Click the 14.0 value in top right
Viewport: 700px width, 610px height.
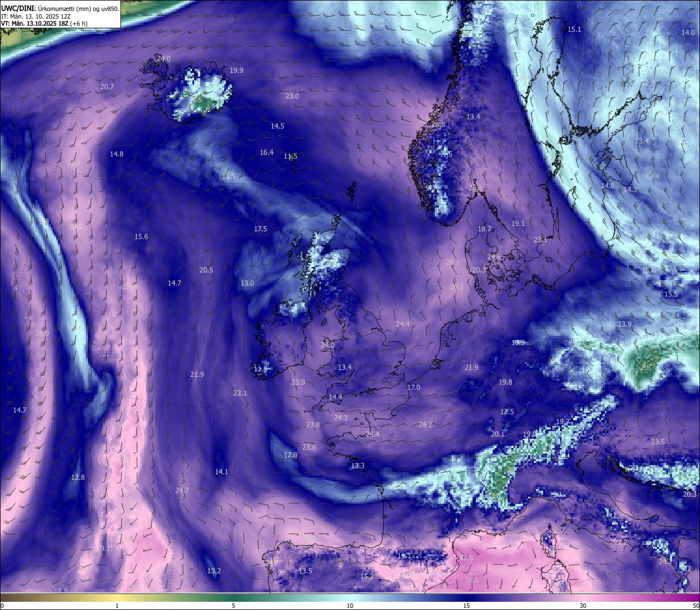(x=688, y=33)
